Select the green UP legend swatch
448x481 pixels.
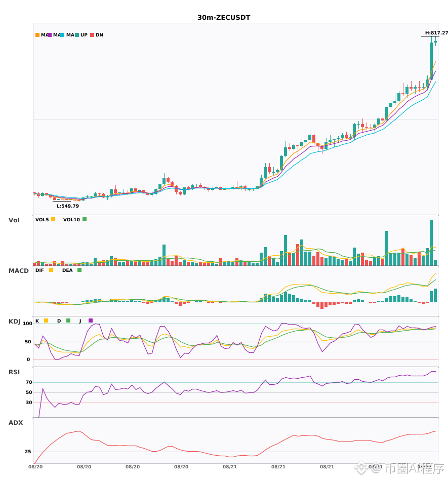[77, 35]
